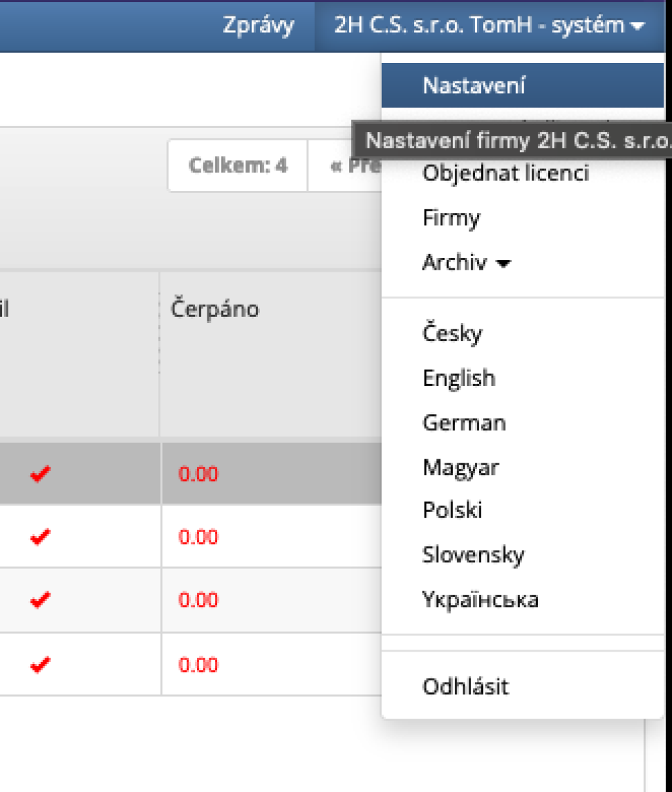Open the 2H C.S. s.r.o. TomH account dropdown
The height and width of the screenshot is (792, 672).
coord(489,26)
